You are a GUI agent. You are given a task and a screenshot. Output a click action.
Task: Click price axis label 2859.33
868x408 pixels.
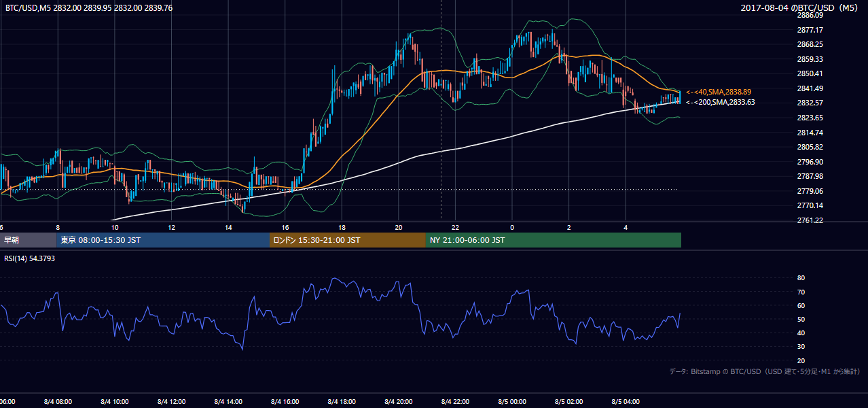[x=810, y=59]
